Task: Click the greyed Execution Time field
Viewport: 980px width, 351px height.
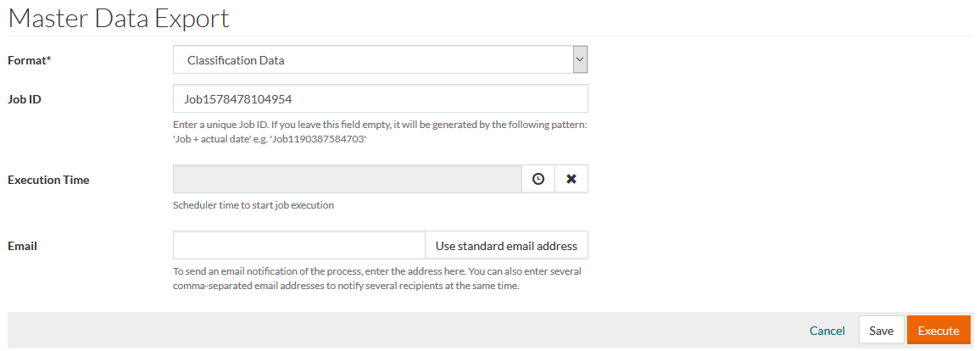Action: tap(347, 179)
